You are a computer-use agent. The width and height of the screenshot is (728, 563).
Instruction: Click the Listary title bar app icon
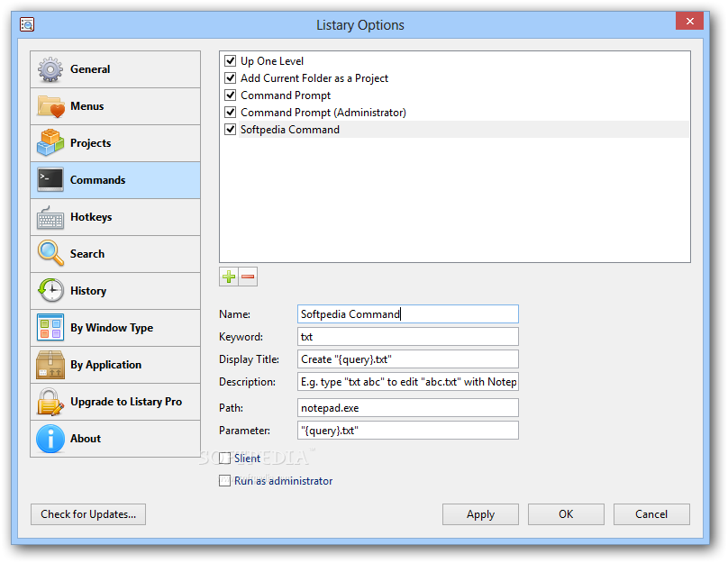click(x=27, y=24)
